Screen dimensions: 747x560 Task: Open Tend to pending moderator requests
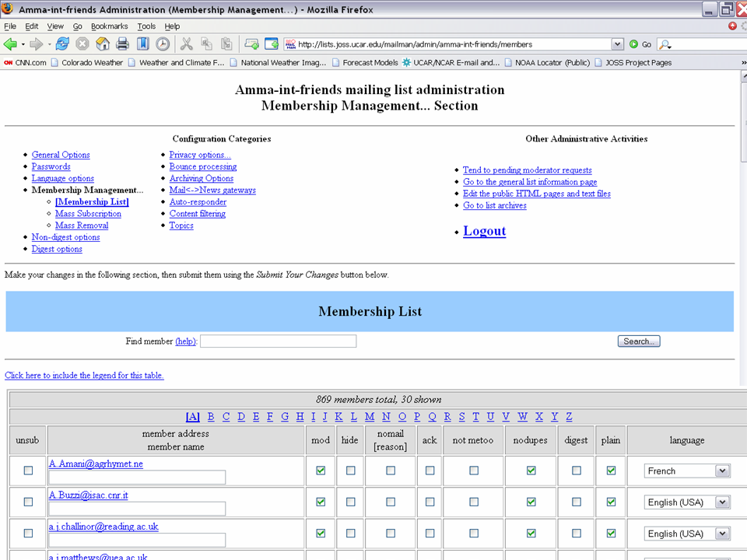click(x=528, y=170)
